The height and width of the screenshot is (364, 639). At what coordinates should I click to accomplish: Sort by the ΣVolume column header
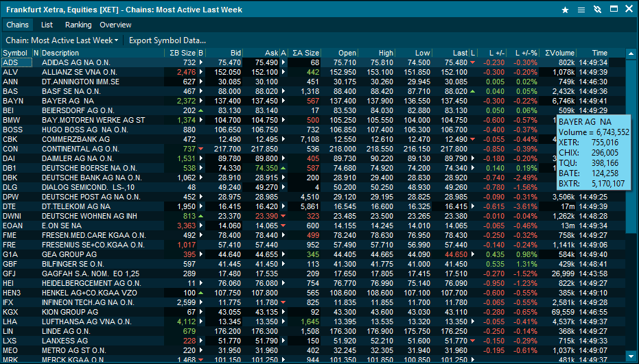[558, 53]
